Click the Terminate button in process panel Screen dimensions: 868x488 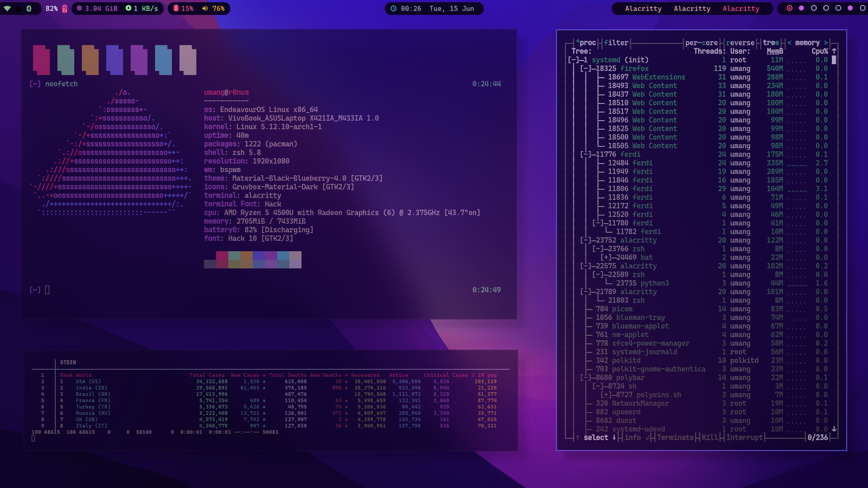(x=675, y=437)
